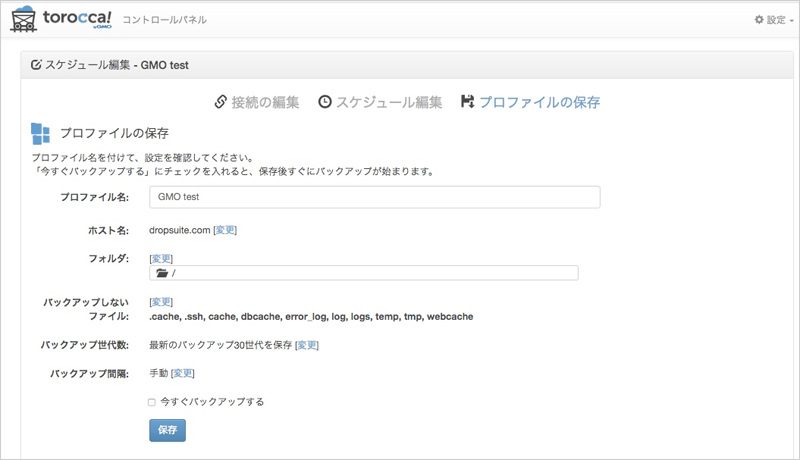
Task: Click 変更 link for excluded backup files
Action: click(x=161, y=302)
